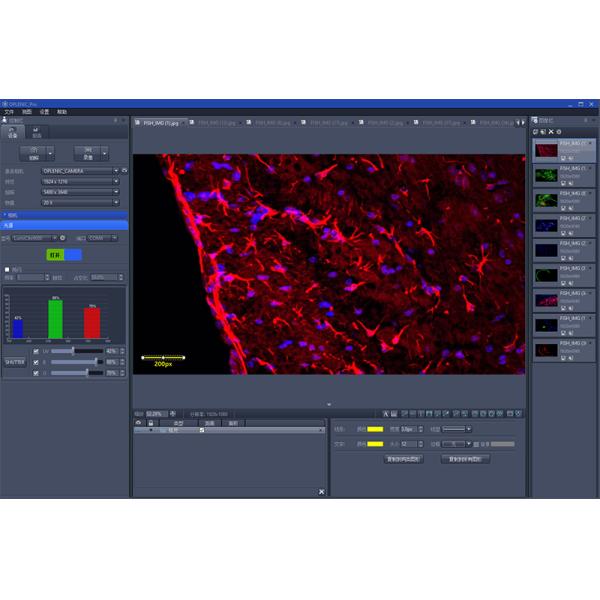This screenshot has width=600, height=600.
Task: Expand the collapsed blue section header with the arrow
Action: coord(64,215)
